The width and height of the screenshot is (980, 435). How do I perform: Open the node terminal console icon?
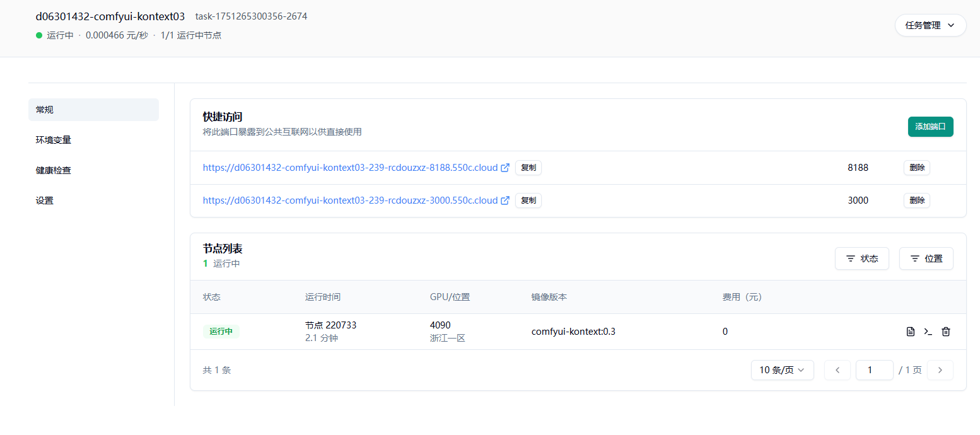coord(928,332)
